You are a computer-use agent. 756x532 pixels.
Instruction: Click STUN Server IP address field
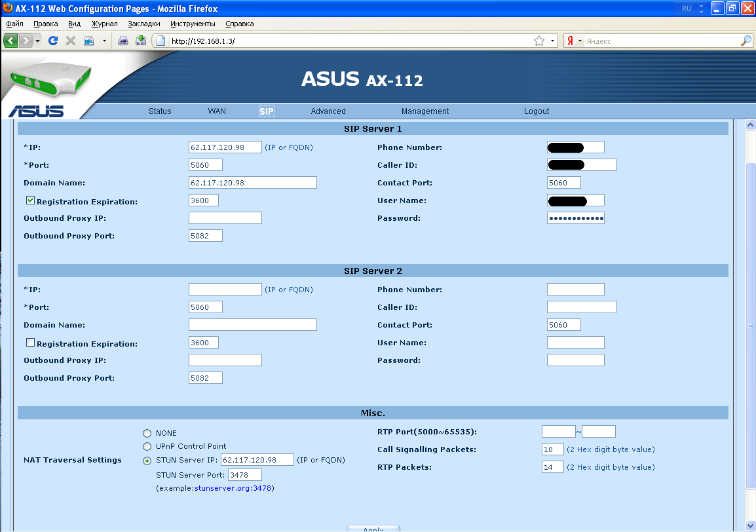(257, 460)
